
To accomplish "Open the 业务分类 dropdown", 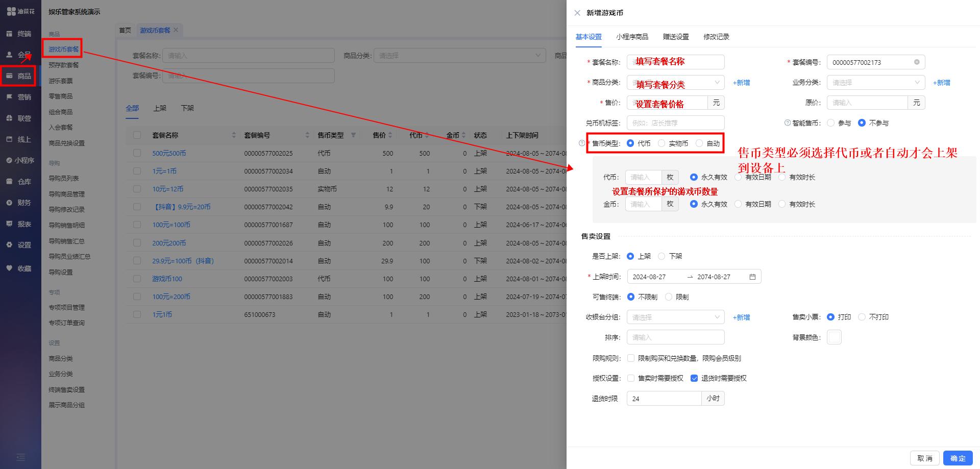I will pos(876,83).
